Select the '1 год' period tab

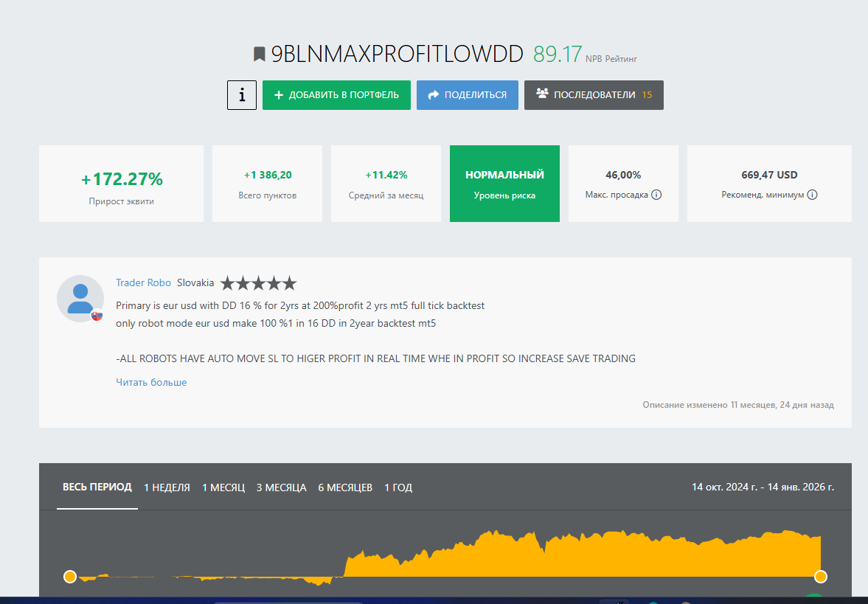click(398, 487)
